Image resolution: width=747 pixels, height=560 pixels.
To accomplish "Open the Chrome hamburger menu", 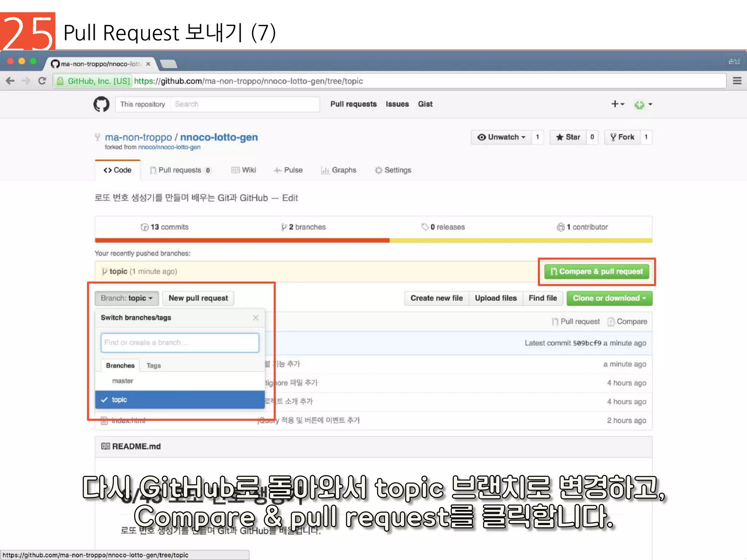I will click(737, 81).
